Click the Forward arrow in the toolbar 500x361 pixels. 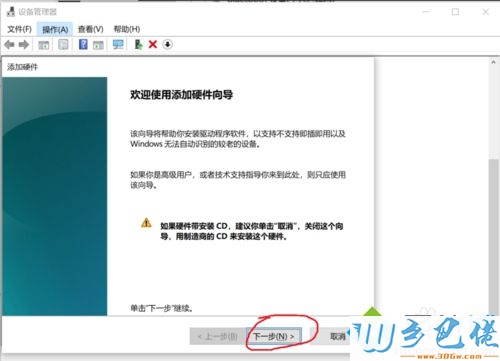point(24,44)
